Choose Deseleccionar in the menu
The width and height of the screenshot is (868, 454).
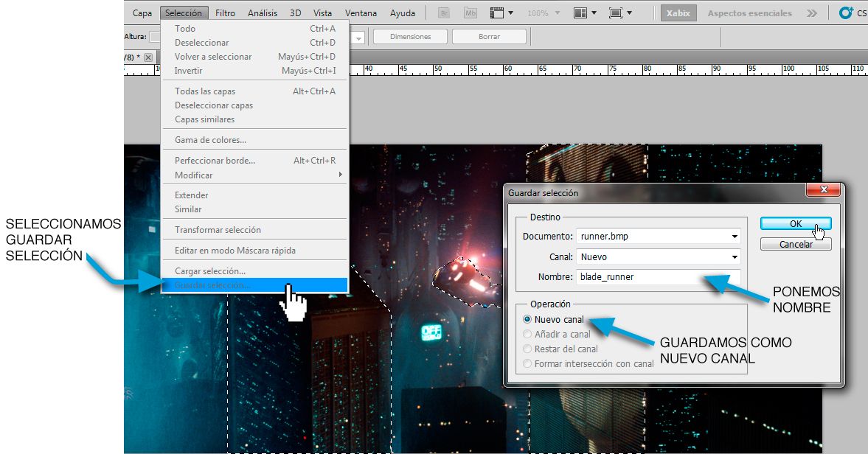[254, 42]
